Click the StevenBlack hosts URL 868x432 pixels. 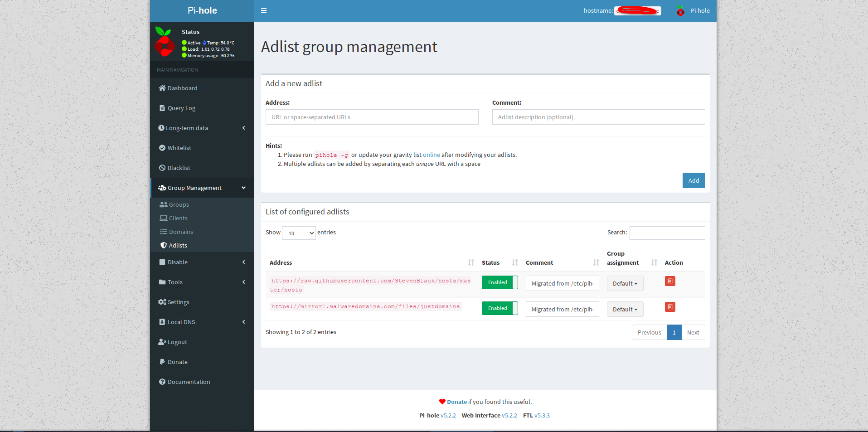pyautogui.click(x=370, y=285)
